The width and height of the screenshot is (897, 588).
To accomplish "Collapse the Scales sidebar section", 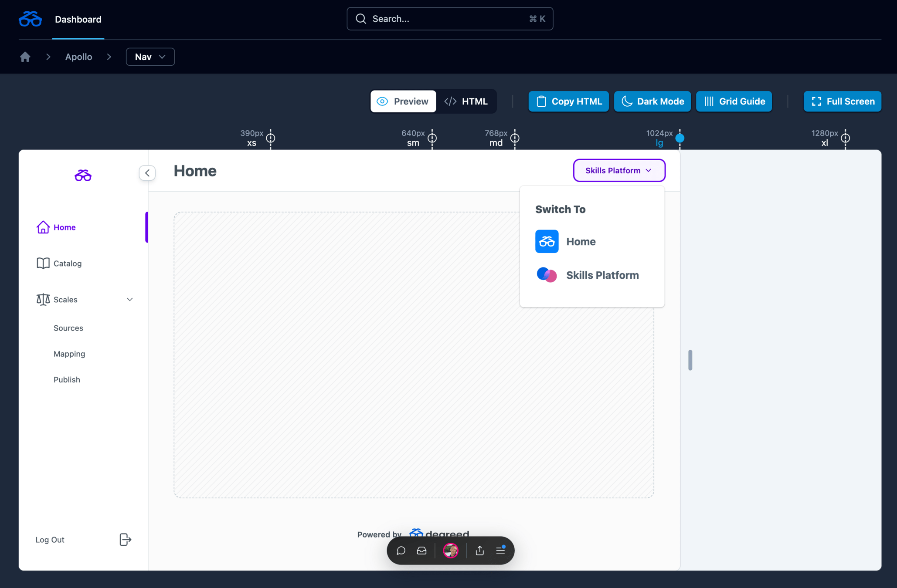I will click(x=129, y=300).
